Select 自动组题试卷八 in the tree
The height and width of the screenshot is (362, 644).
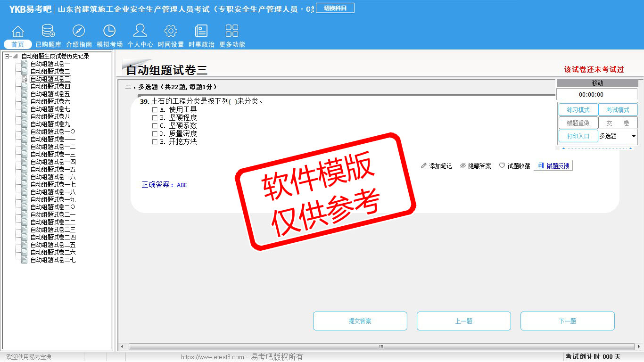click(50, 116)
